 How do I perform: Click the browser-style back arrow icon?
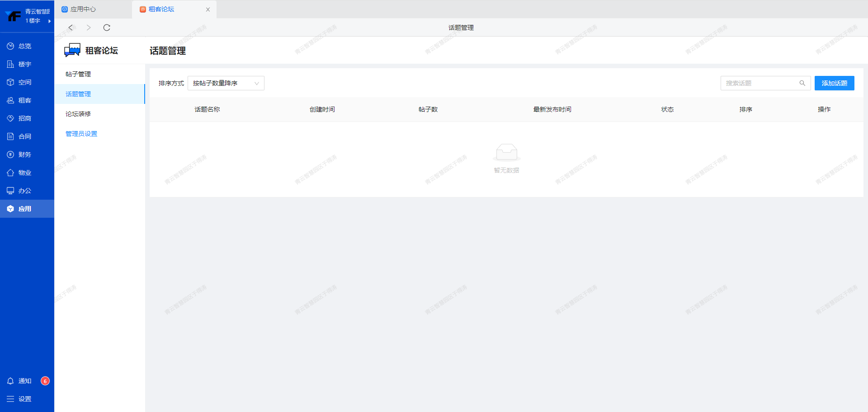click(x=71, y=28)
